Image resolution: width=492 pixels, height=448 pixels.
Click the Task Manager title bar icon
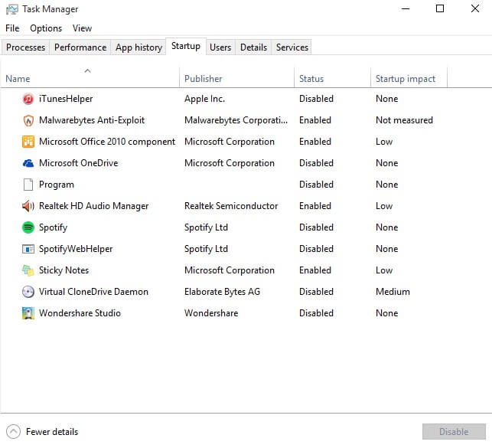point(12,9)
